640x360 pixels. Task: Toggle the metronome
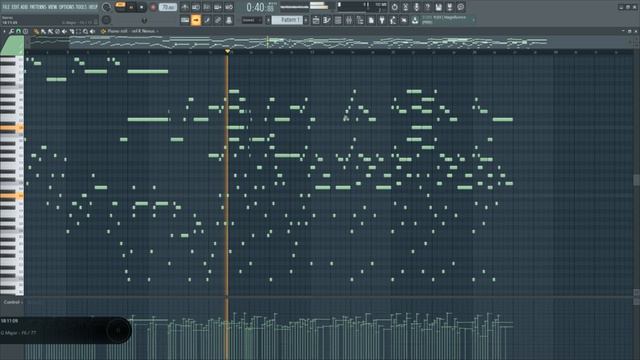click(185, 7)
